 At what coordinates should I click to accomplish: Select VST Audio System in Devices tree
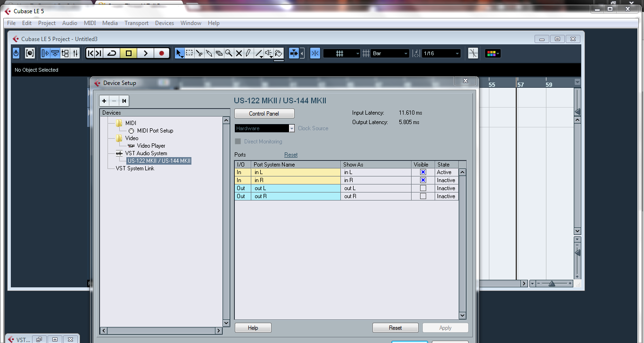[x=146, y=153]
